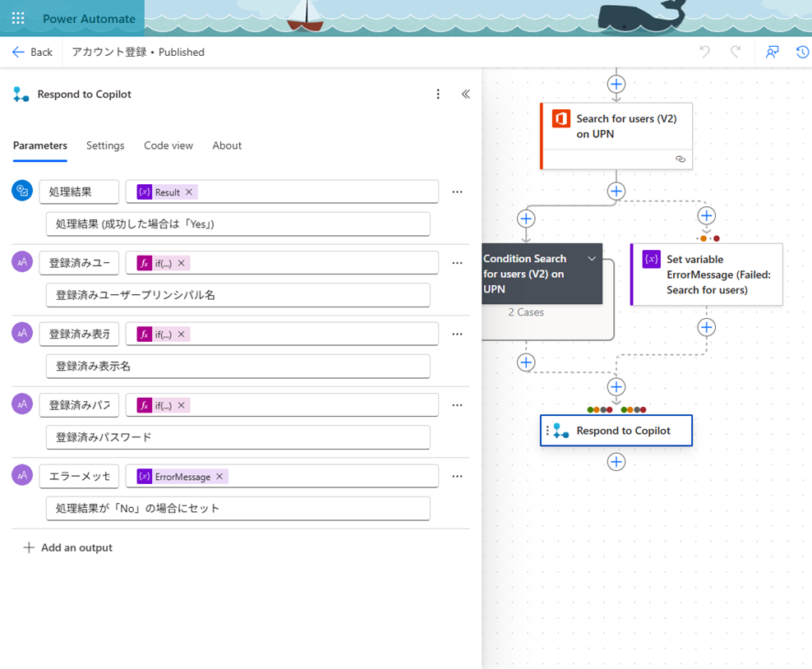Viewport: 812px width, 669px height.
Task: Open options menu for 処理結果 row
Action: pyautogui.click(x=457, y=191)
